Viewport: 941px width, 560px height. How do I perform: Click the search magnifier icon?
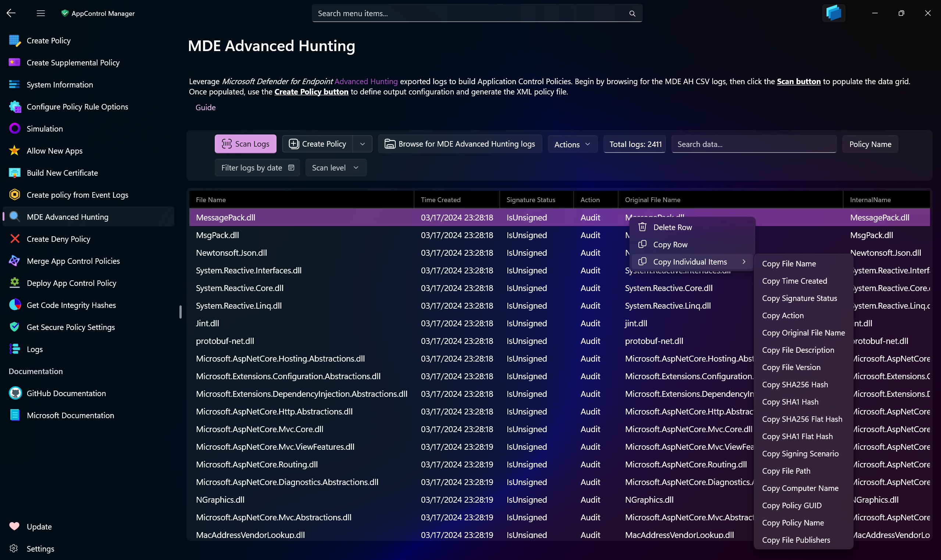[632, 14]
